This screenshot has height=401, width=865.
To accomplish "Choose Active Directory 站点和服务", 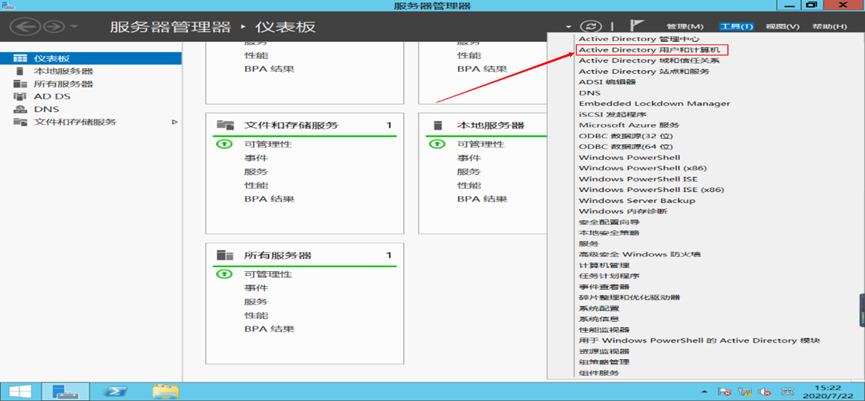I will 644,72.
